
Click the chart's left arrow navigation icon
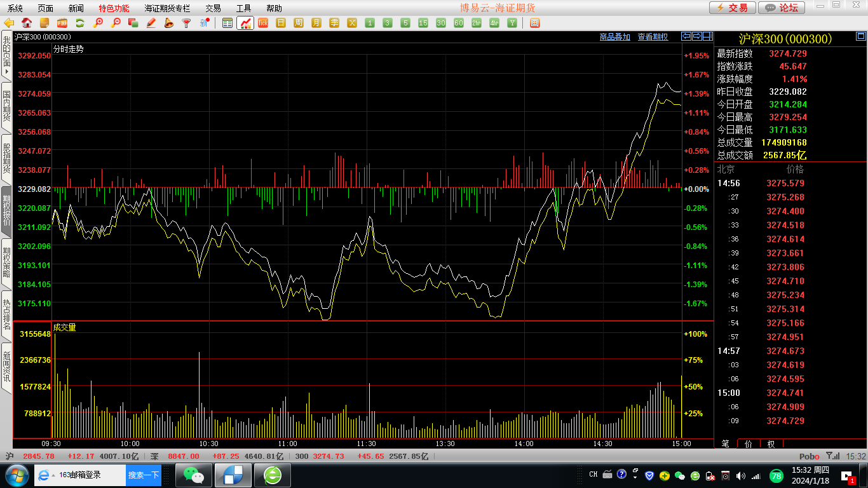pos(686,36)
